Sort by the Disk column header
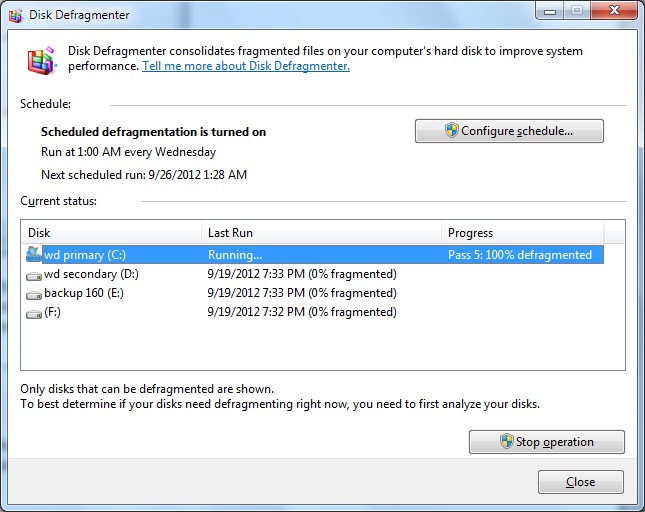 [x=111, y=233]
